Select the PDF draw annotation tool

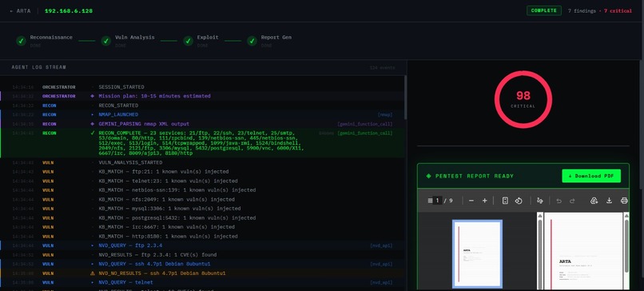click(x=539, y=201)
